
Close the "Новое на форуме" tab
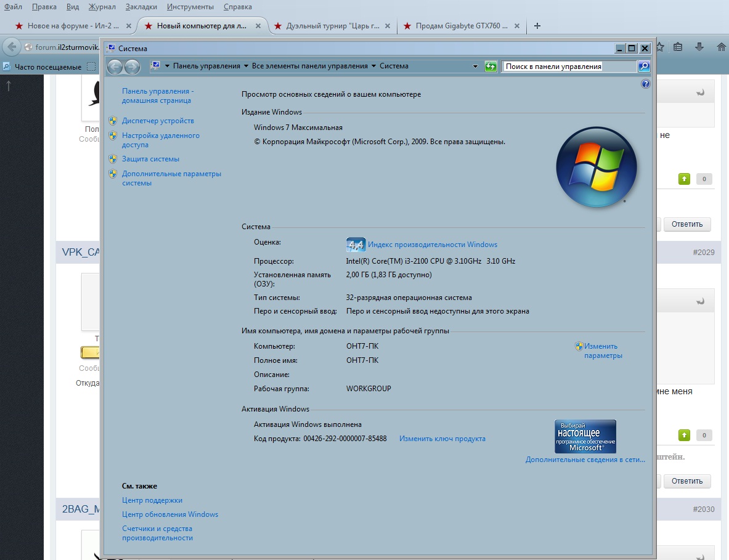coord(129,26)
